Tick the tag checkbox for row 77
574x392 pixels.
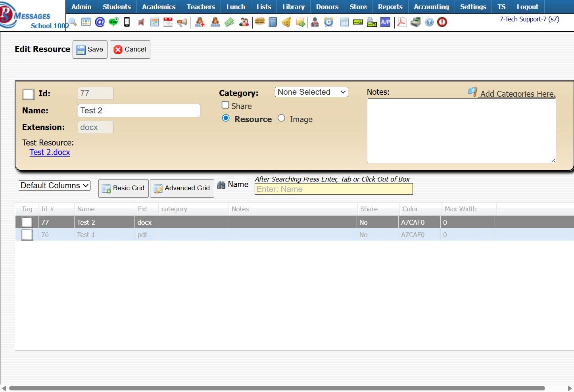pos(27,222)
